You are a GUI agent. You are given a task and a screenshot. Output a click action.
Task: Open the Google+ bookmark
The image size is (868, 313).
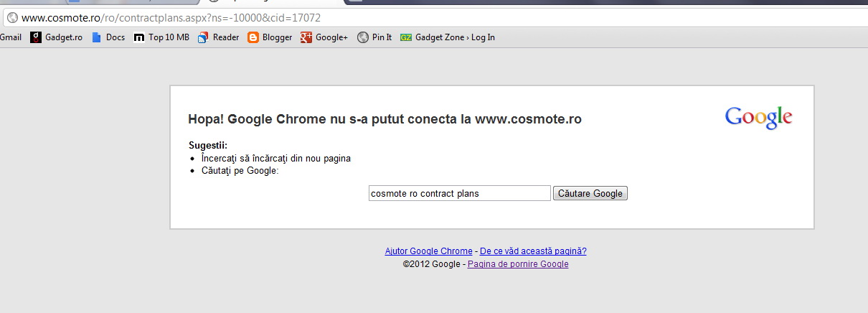click(324, 37)
